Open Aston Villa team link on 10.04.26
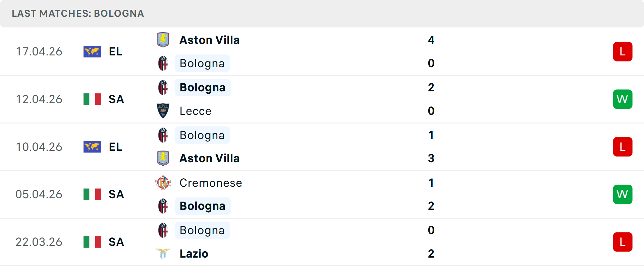644x266 pixels. click(x=210, y=158)
